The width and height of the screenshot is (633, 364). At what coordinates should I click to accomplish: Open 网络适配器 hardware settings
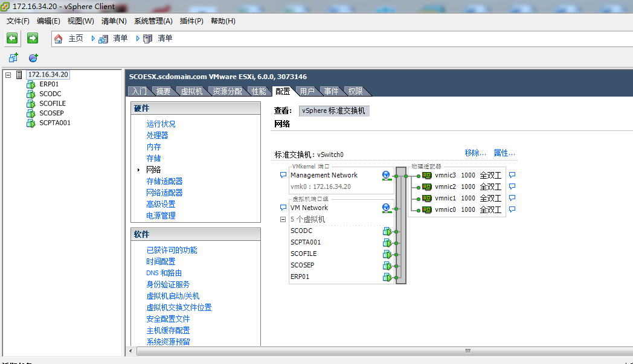point(164,193)
